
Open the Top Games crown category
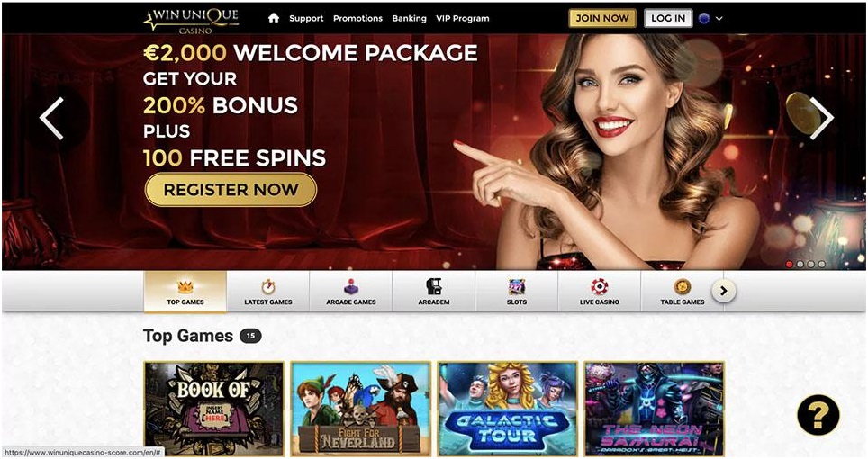185,292
